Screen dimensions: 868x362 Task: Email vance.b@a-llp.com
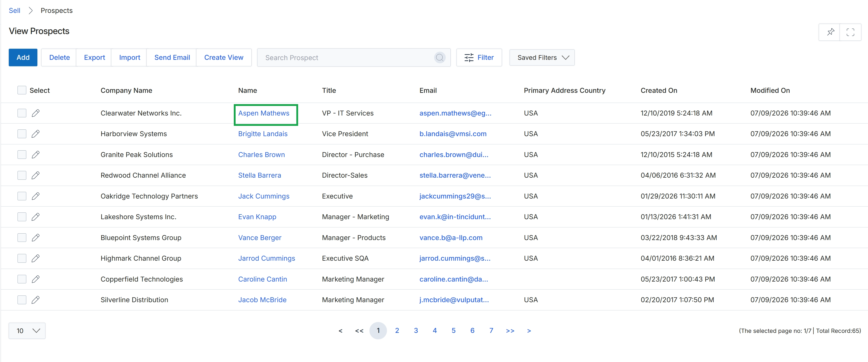(x=451, y=238)
